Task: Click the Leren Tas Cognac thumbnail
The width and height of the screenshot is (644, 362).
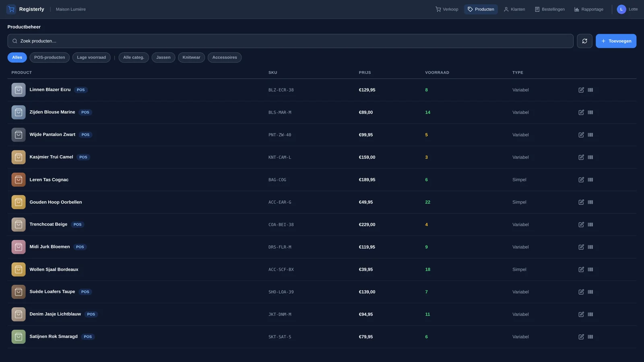Action: point(19,180)
